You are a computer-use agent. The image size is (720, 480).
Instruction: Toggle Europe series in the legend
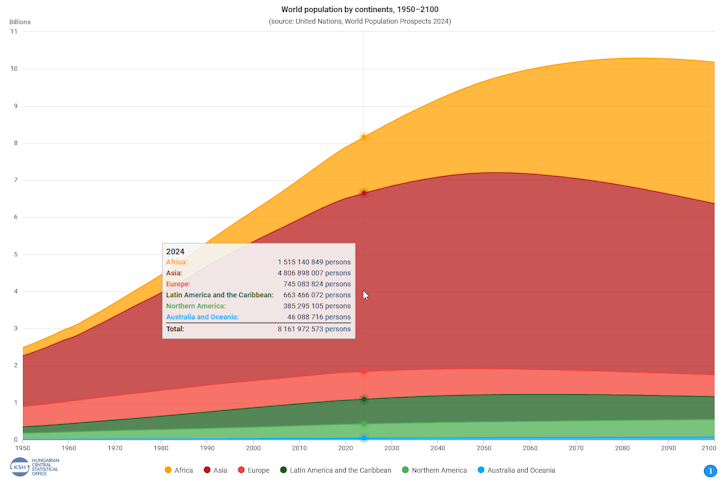click(x=253, y=470)
